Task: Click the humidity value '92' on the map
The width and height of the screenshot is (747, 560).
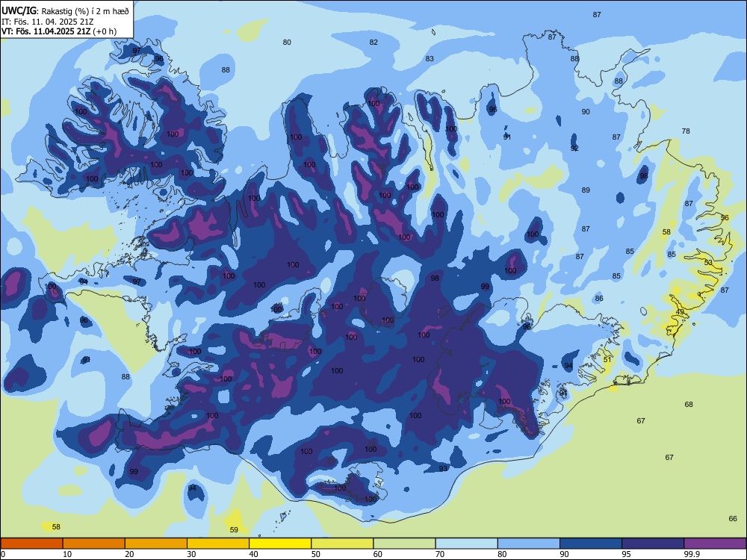Action: [x=574, y=148]
